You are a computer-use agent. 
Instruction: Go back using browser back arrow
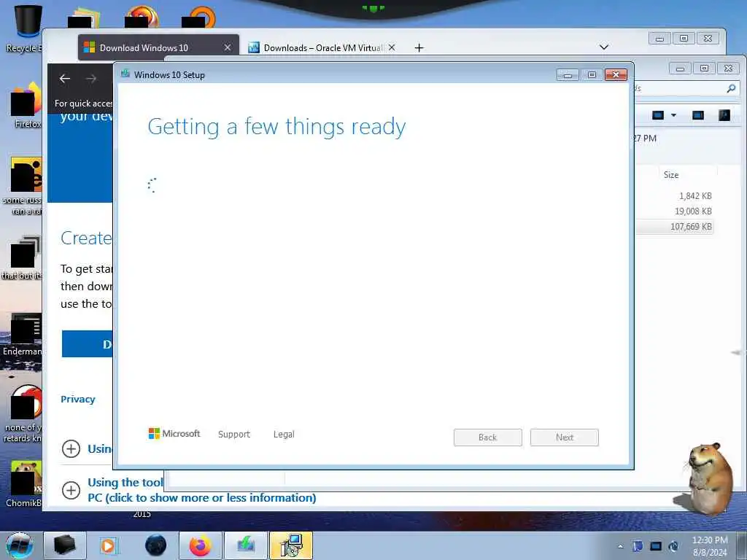65,79
